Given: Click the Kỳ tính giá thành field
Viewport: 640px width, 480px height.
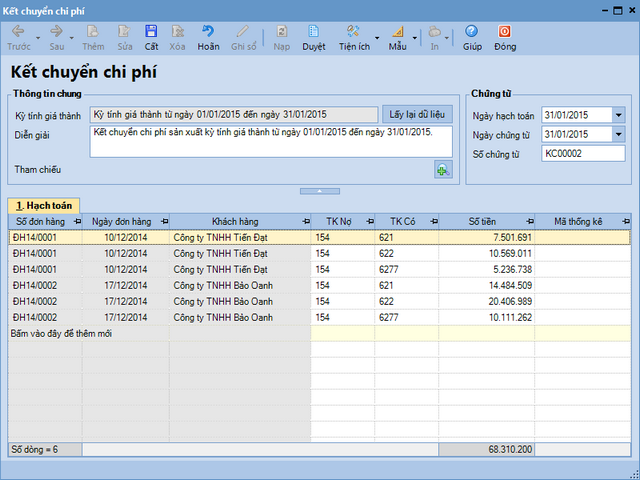Looking at the screenshot, I should tap(234, 115).
